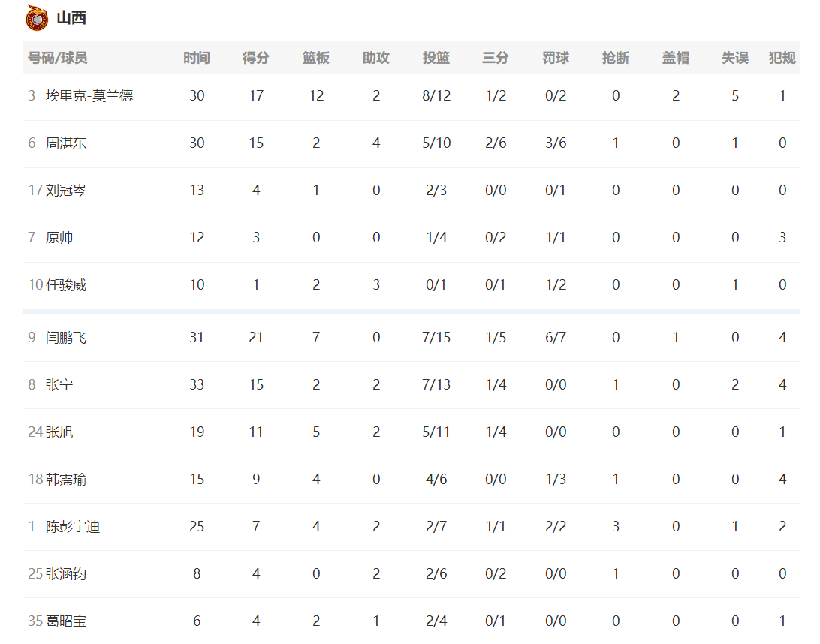Screen dimensions: 820x644
Task: Click the 犯规 column header
Action: pos(782,58)
